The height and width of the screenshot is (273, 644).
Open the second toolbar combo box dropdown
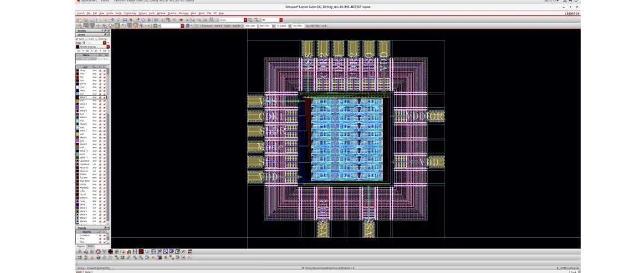pyautogui.click(x=281, y=20)
